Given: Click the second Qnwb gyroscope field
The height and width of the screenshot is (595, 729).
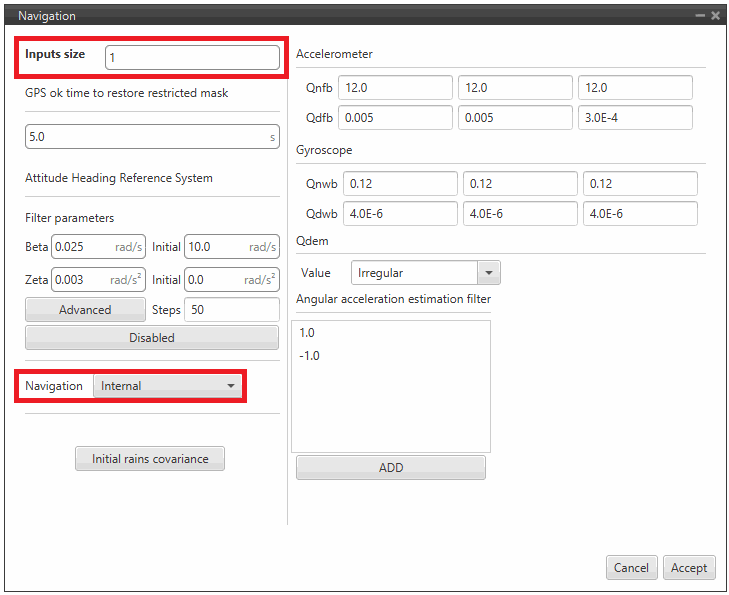Looking at the screenshot, I should coord(519,184).
